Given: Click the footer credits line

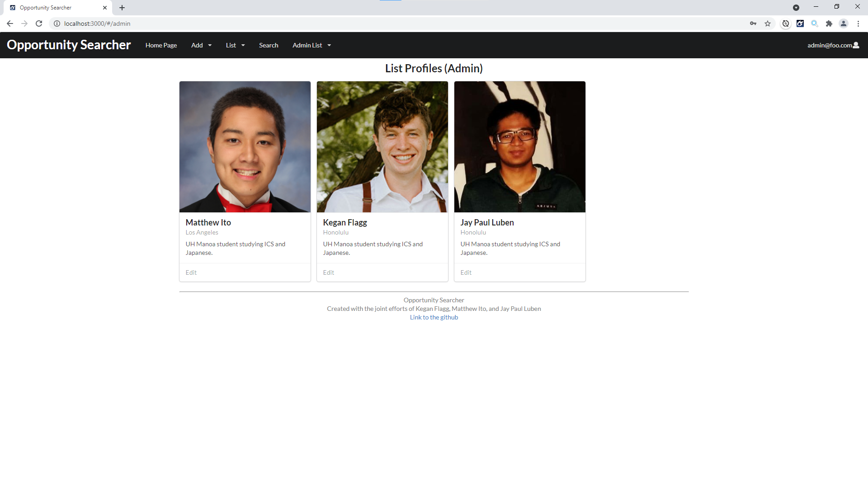Looking at the screenshot, I should pyautogui.click(x=434, y=309).
